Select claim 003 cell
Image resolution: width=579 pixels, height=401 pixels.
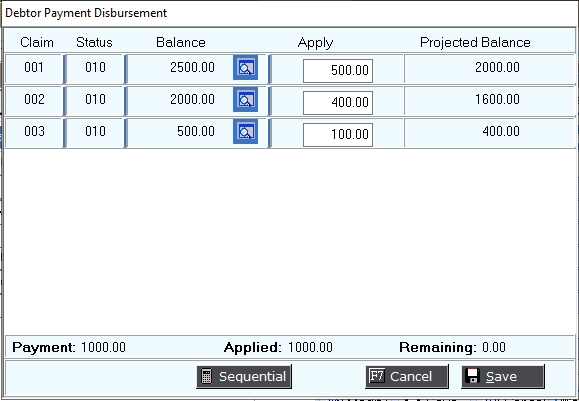click(34, 132)
